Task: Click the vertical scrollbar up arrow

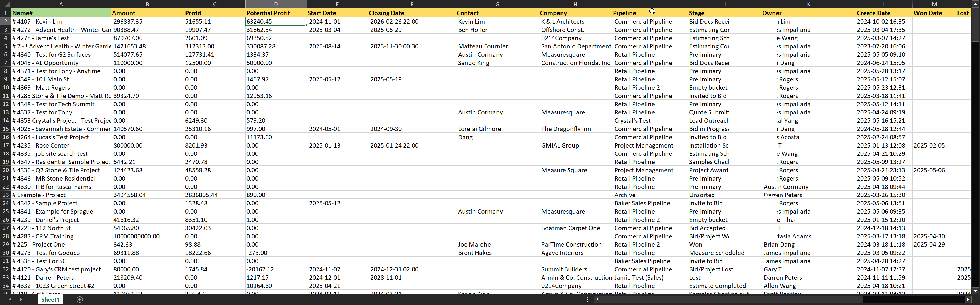Action: tap(975, 4)
